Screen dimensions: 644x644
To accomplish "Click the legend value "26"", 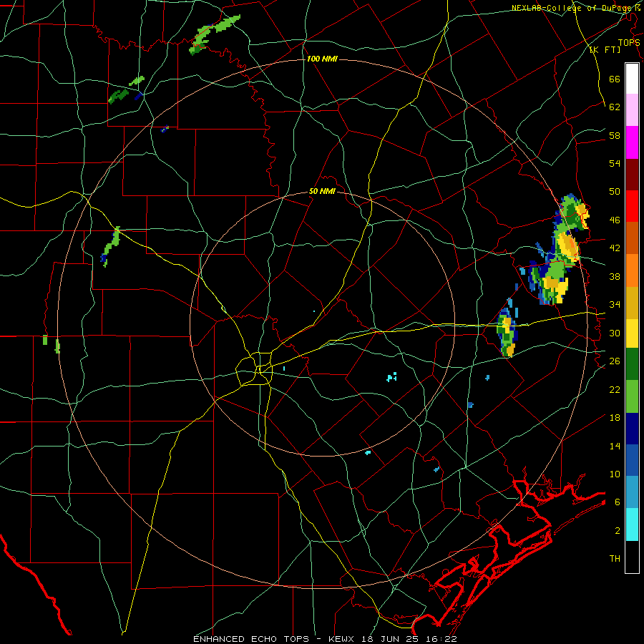I will click(615, 361).
